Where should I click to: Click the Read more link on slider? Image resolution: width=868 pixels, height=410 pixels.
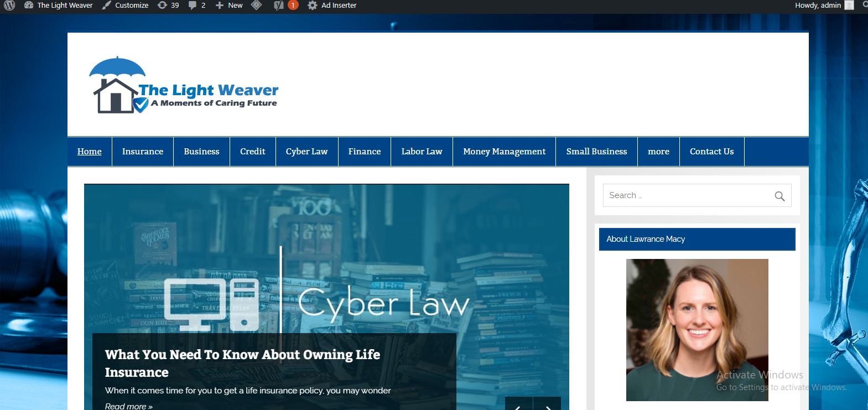point(128,406)
